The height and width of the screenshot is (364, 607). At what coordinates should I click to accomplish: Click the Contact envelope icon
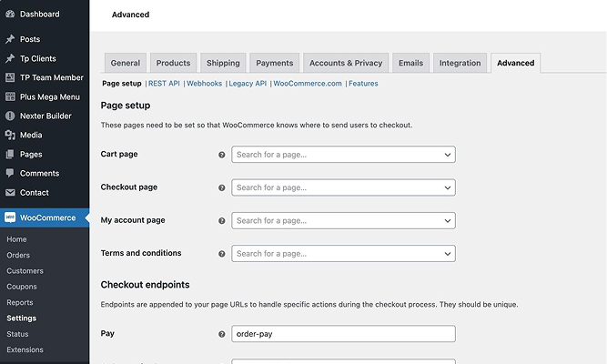(10, 192)
